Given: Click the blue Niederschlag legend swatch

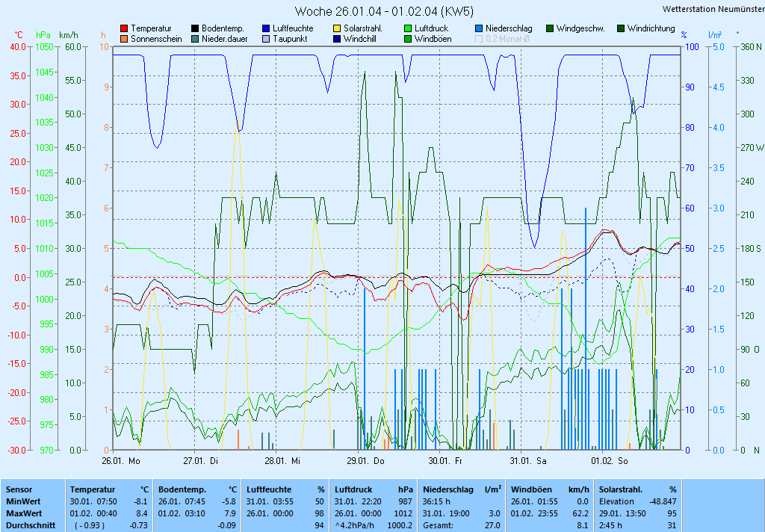Looking at the screenshot, I should pyautogui.click(x=479, y=29).
